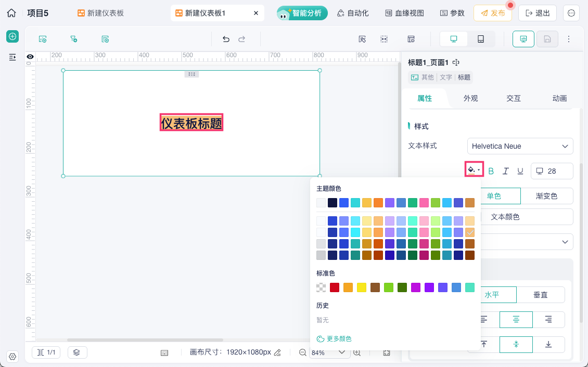Image resolution: width=588 pixels, height=367 pixels.
Task: Toggle bold text formatting
Action: [491, 171]
